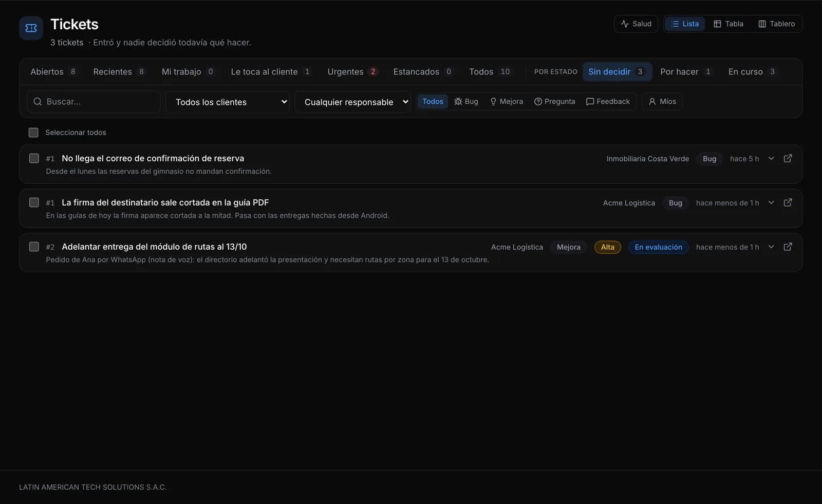The image size is (822, 504).
Task: Filter tickets by Mejora type
Action: pyautogui.click(x=506, y=101)
